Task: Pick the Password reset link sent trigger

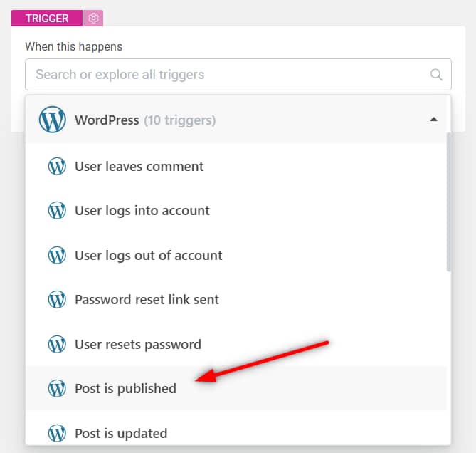Action: [x=236, y=300]
